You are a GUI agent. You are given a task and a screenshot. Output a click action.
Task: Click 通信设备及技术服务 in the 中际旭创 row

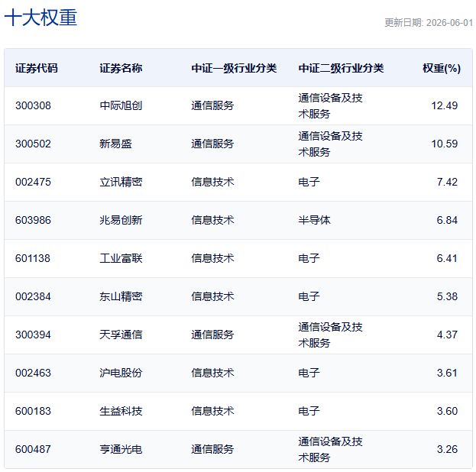[x=330, y=105]
